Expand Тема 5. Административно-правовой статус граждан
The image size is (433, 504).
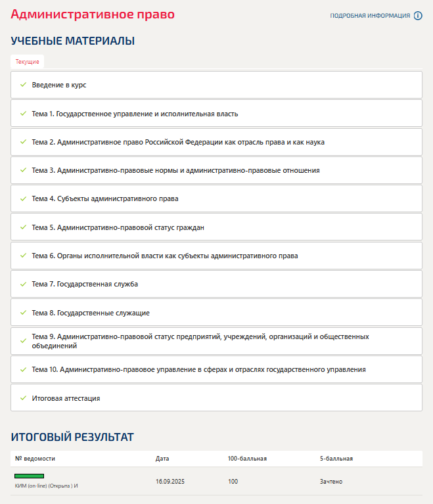[118, 227]
